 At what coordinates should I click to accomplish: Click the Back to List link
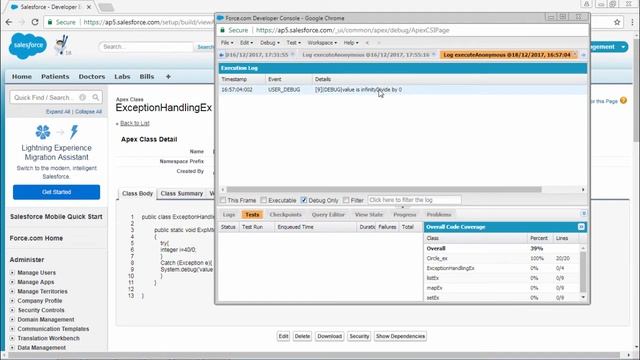click(x=135, y=123)
